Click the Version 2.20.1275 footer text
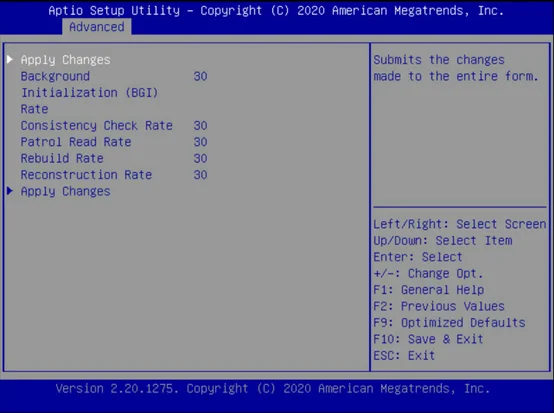Screen dimensions: 554x413 tap(273, 389)
